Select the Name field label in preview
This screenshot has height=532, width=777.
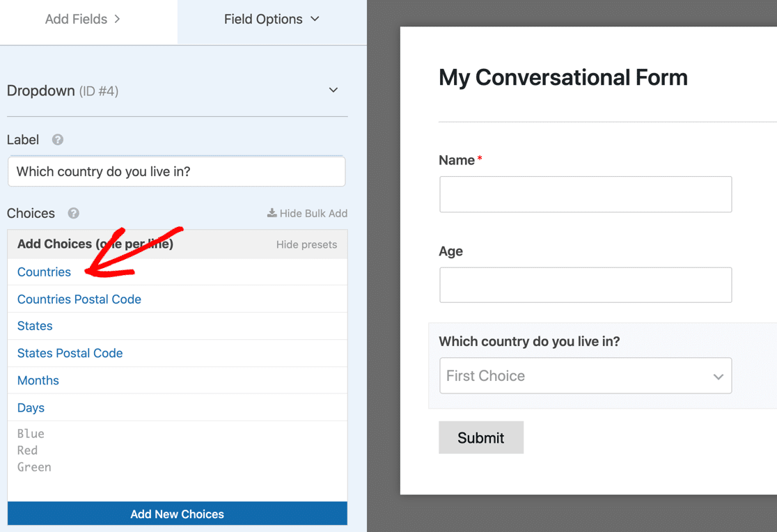(457, 160)
